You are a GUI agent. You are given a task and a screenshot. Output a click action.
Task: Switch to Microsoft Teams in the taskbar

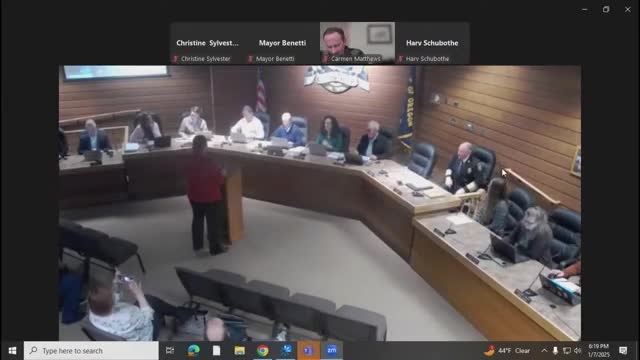309,351
